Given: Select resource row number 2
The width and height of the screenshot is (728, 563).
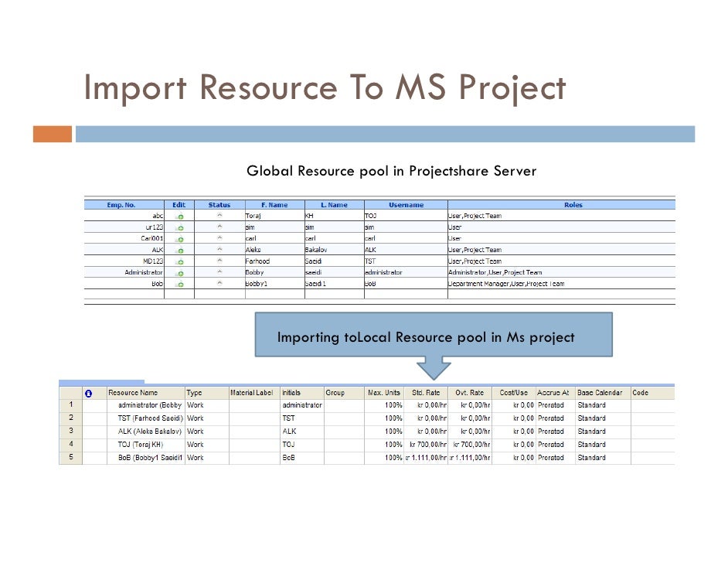Looking at the screenshot, I should (71, 418).
